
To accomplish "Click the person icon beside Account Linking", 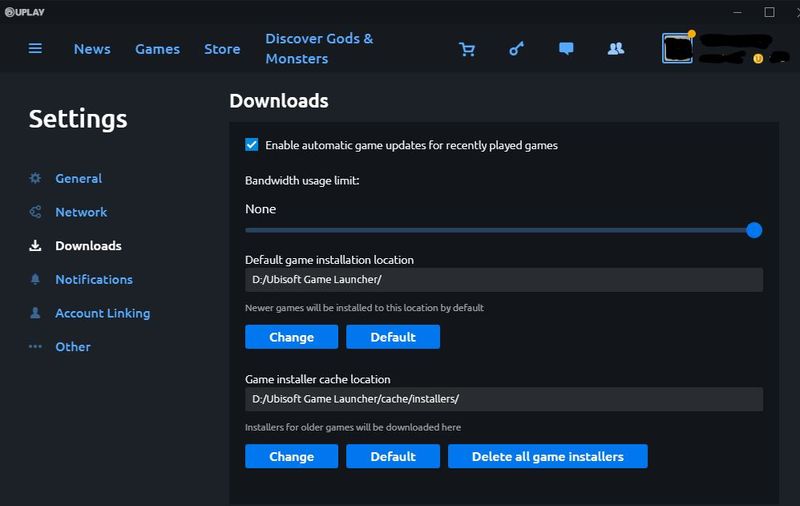I will tap(35, 313).
